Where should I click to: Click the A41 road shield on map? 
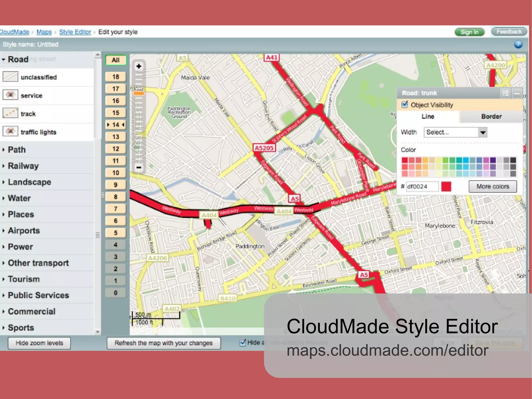pyautogui.click(x=272, y=57)
